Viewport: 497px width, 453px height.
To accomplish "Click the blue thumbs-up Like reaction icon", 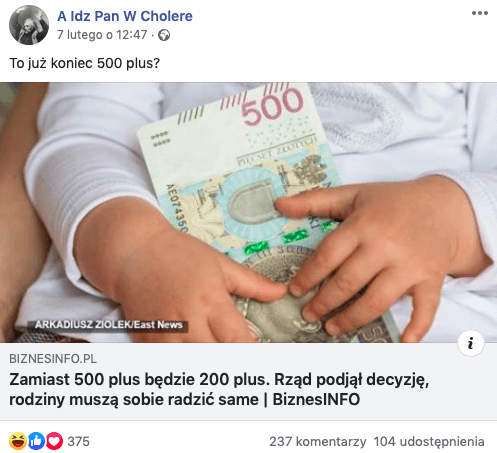I will click(x=36, y=441).
